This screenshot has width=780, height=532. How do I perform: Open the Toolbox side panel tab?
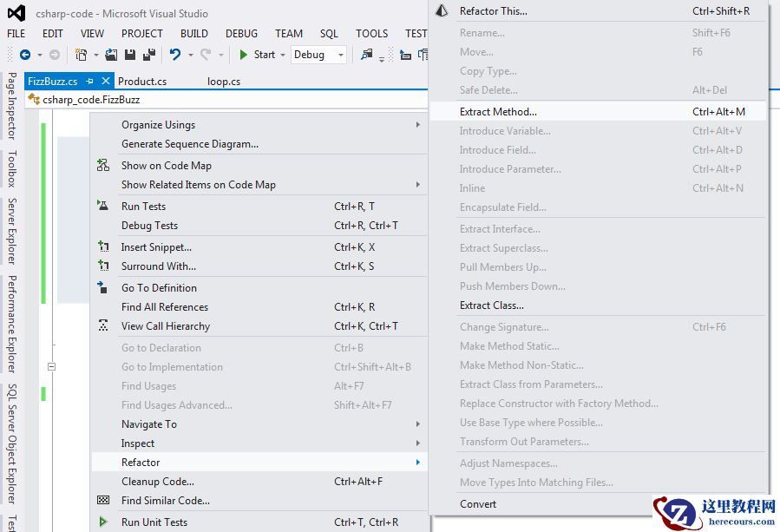pyautogui.click(x=12, y=168)
